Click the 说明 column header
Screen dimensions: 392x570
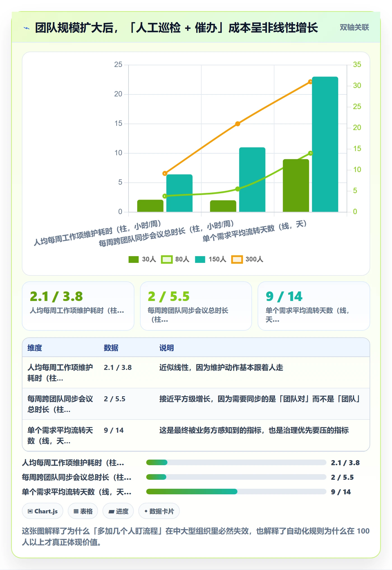click(167, 348)
